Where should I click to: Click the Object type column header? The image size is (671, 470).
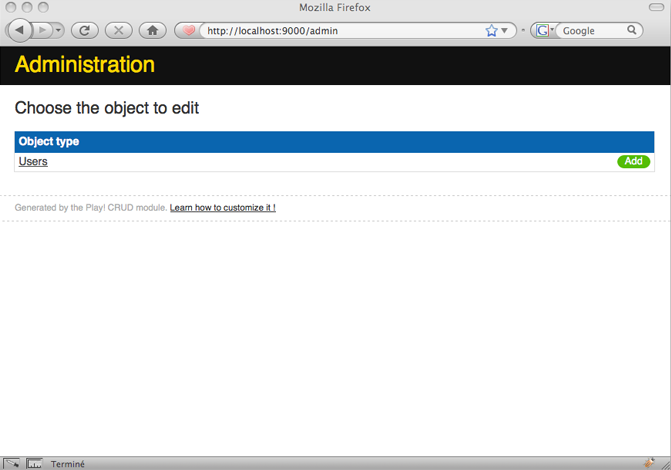tap(49, 142)
